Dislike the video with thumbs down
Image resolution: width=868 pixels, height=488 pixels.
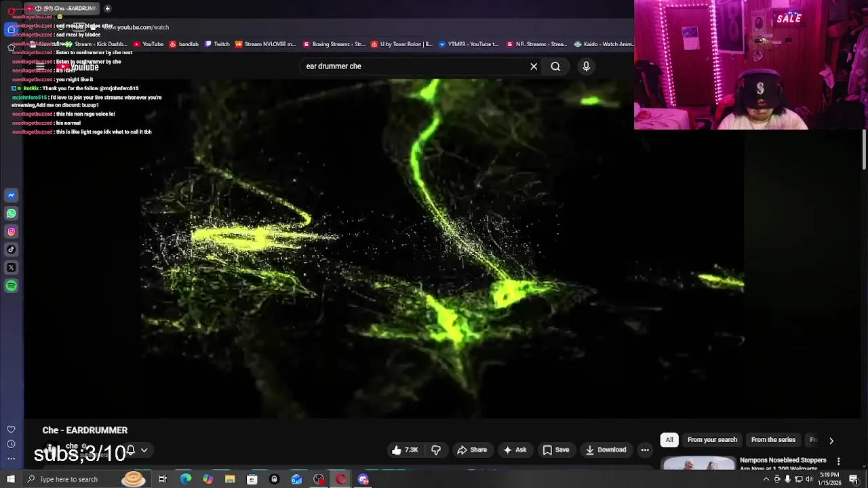436,450
